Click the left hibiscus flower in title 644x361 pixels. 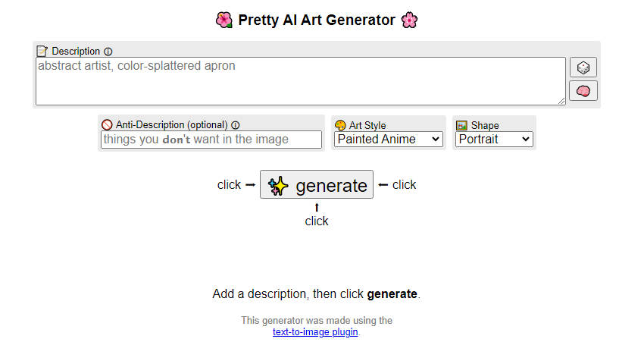[224, 20]
